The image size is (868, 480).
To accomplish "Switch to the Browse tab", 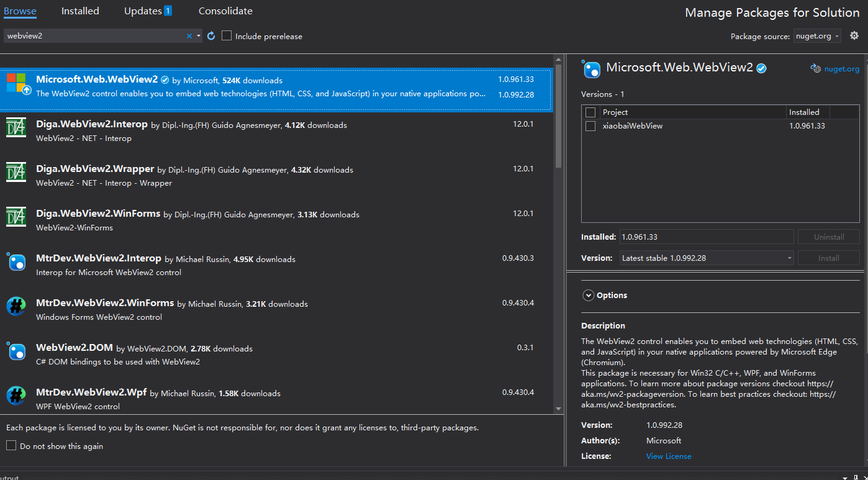I will pyautogui.click(x=20, y=11).
